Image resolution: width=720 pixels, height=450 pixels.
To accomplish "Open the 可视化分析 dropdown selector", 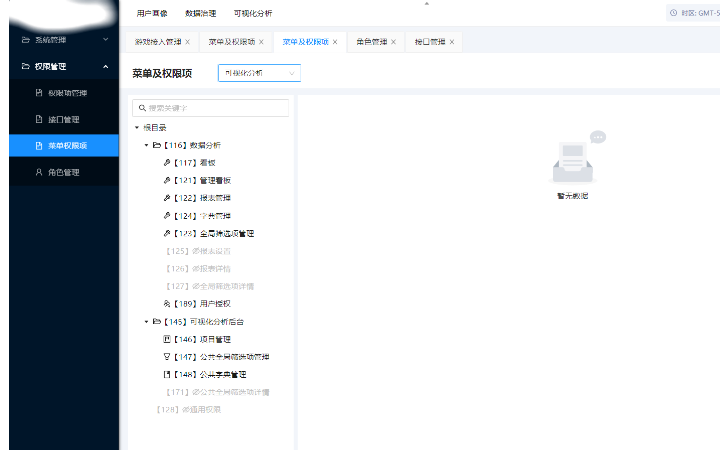I will click(259, 73).
